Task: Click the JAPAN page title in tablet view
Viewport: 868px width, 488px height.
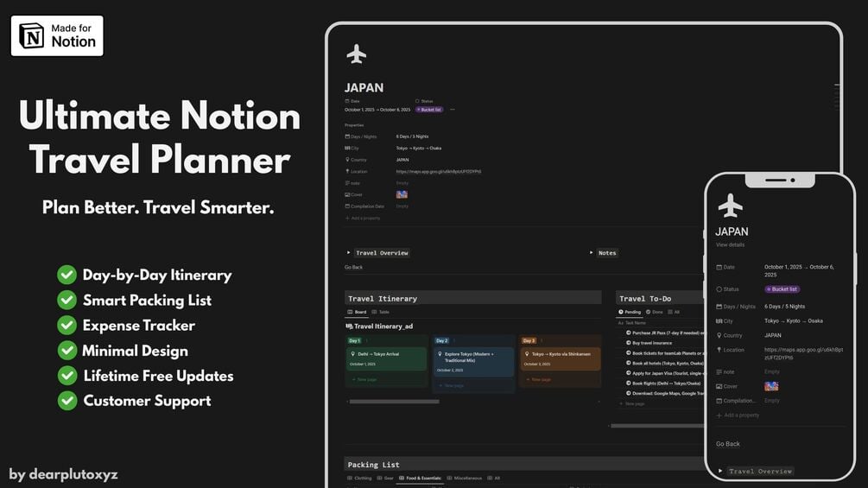Action: click(x=364, y=87)
